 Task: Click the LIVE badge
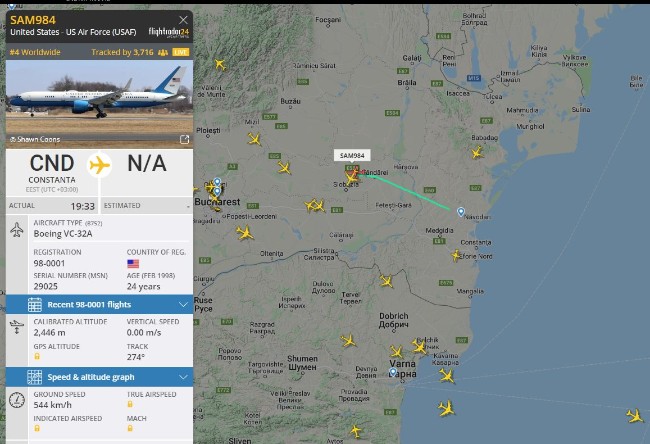(x=181, y=52)
